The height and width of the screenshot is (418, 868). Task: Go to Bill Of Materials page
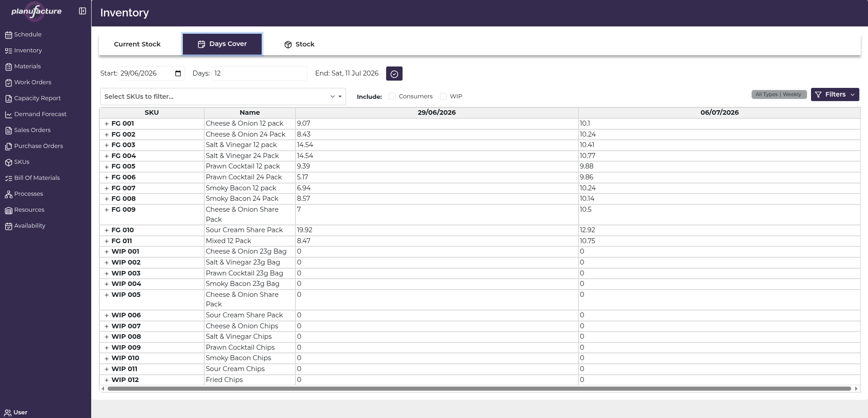(x=37, y=178)
